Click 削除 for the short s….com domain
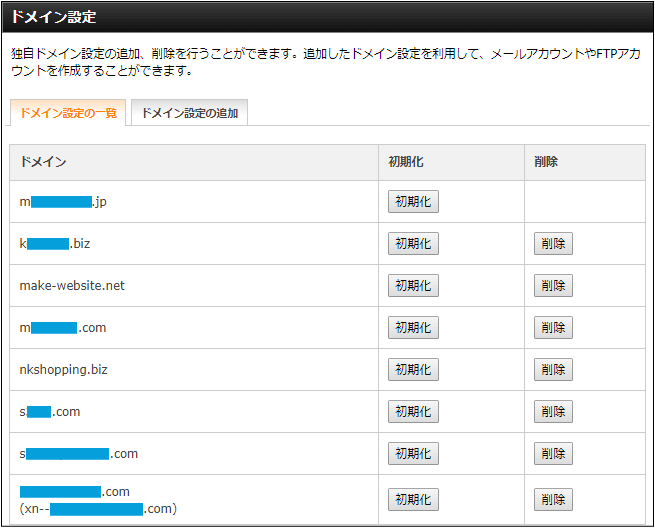Image resolution: width=655 pixels, height=528 pixels. coord(553,411)
